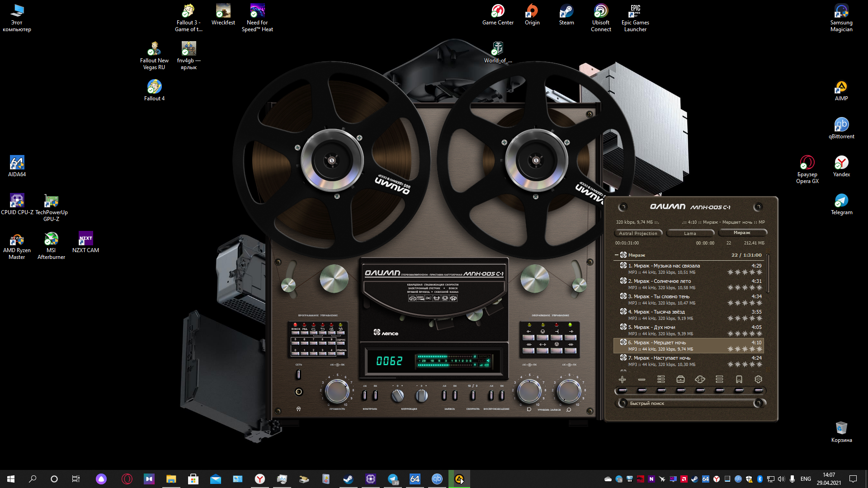The height and width of the screenshot is (488, 868).
Task: Select the AIMP desktop icon
Action: pyautogui.click(x=841, y=90)
